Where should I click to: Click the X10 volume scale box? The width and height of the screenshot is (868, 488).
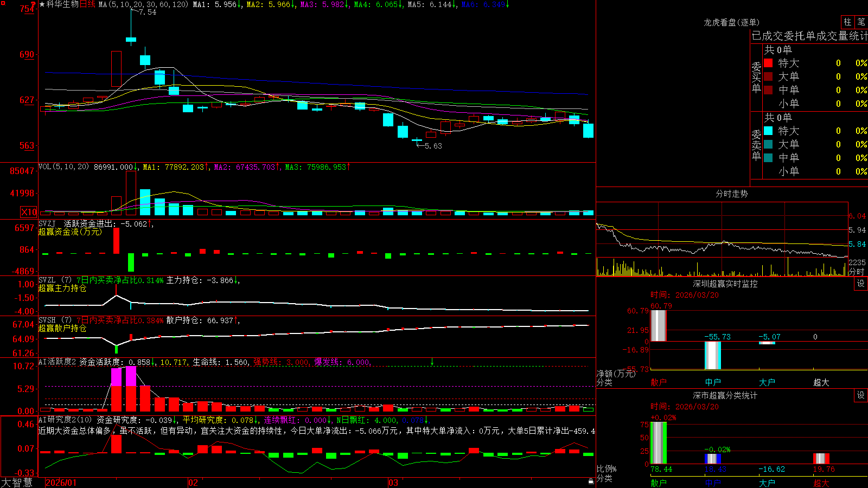pyautogui.click(x=29, y=212)
